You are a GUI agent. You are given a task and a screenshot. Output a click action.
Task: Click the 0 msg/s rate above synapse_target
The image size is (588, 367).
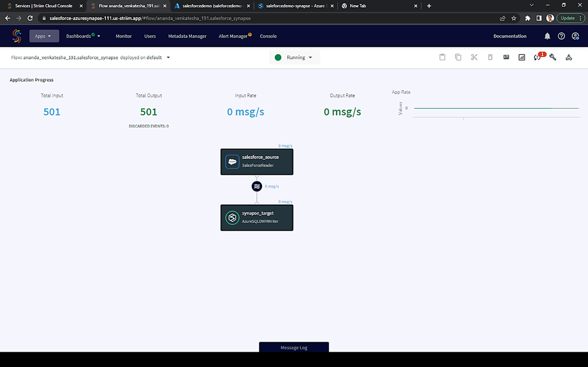pyautogui.click(x=285, y=201)
